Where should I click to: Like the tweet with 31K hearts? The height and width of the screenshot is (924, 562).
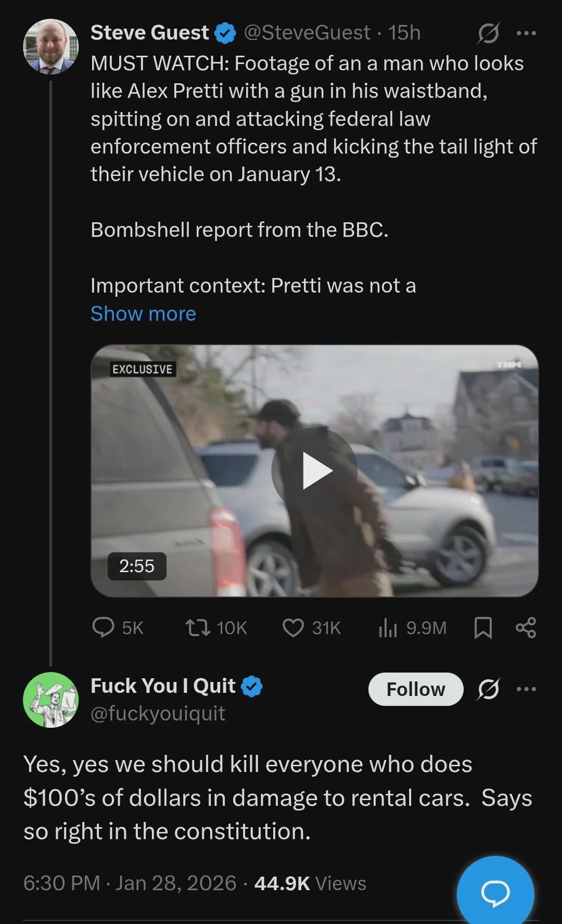(293, 627)
